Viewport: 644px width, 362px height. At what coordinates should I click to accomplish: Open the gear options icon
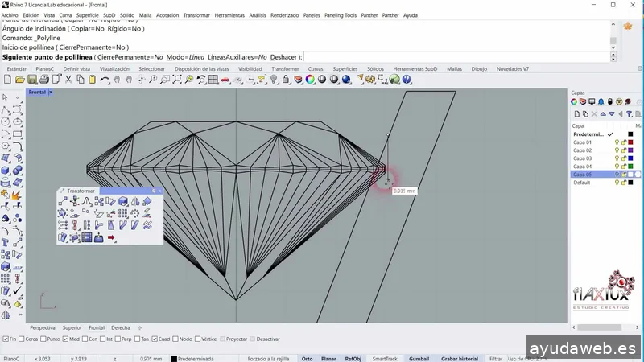370,80
